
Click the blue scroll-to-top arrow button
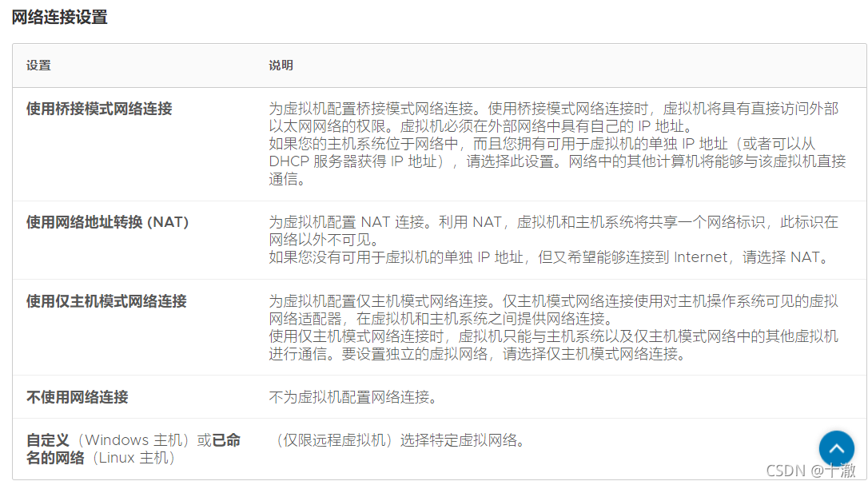pos(837,448)
